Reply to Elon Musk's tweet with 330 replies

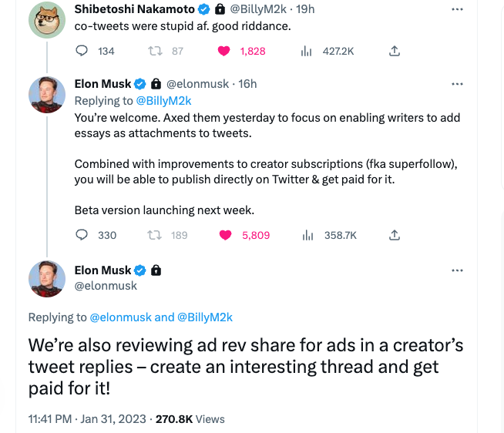82,235
